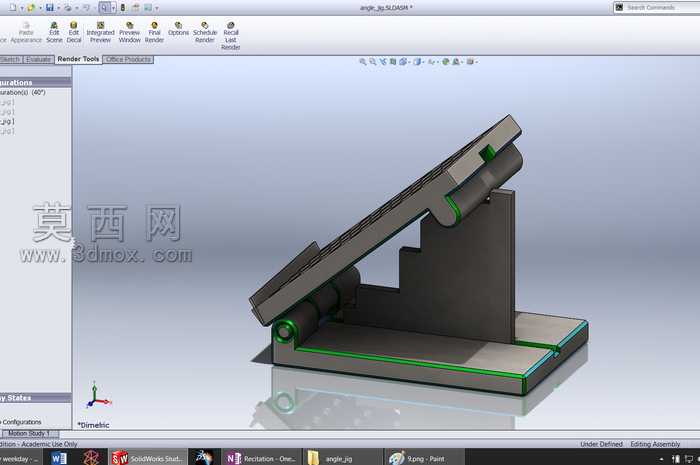Open the angle_jig folder in taskbar

click(341, 458)
